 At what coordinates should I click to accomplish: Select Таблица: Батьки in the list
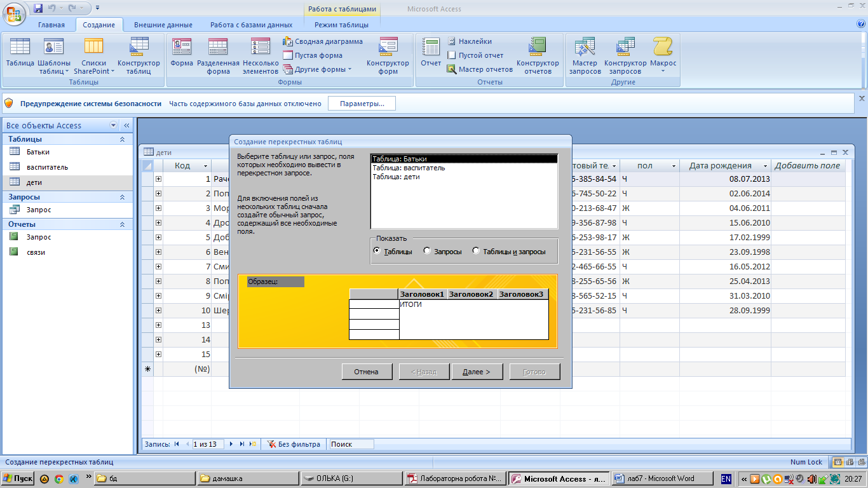pyautogui.click(x=464, y=159)
